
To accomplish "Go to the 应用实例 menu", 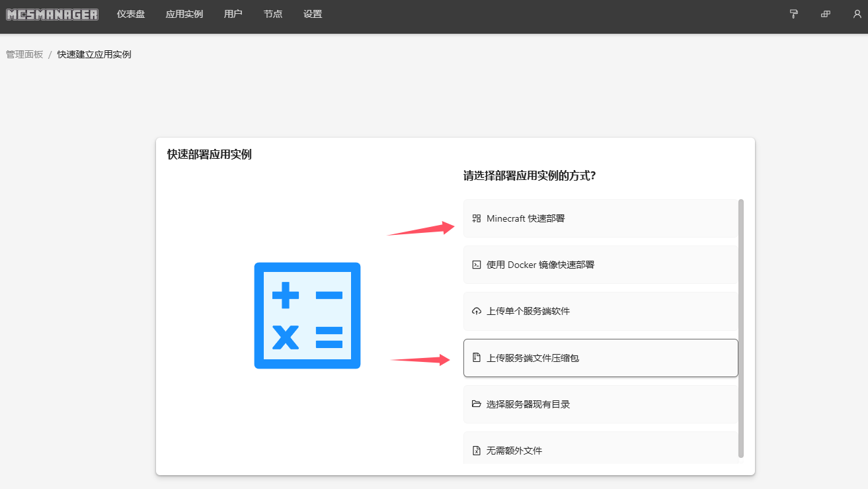I will click(184, 14).
